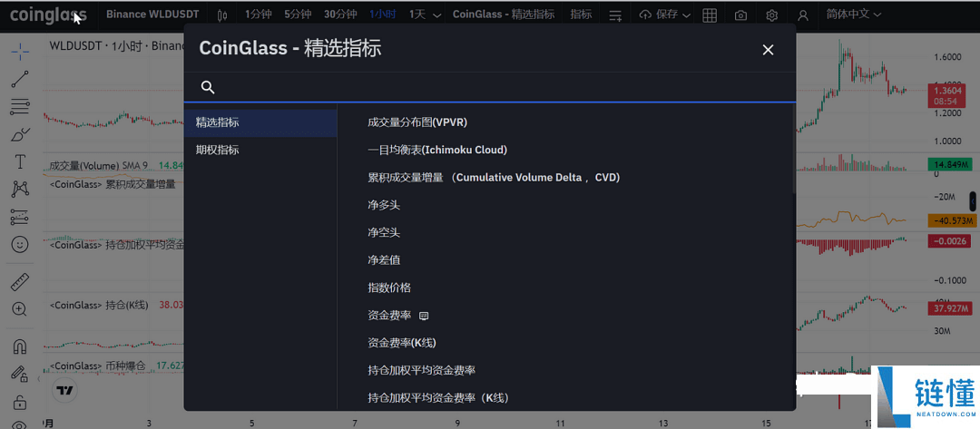
Task: Select the 5分钟 timeframe
Action: [296, 15]
